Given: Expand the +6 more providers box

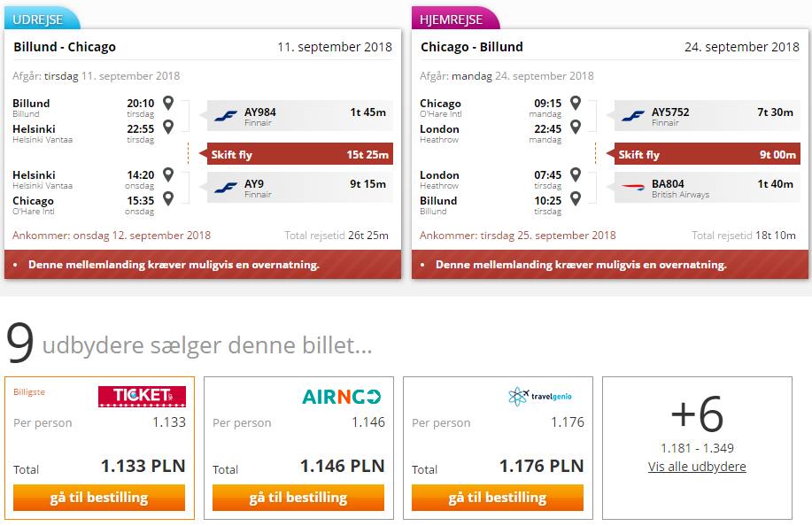Looking at the screenshot, I should tap(697, 448).
